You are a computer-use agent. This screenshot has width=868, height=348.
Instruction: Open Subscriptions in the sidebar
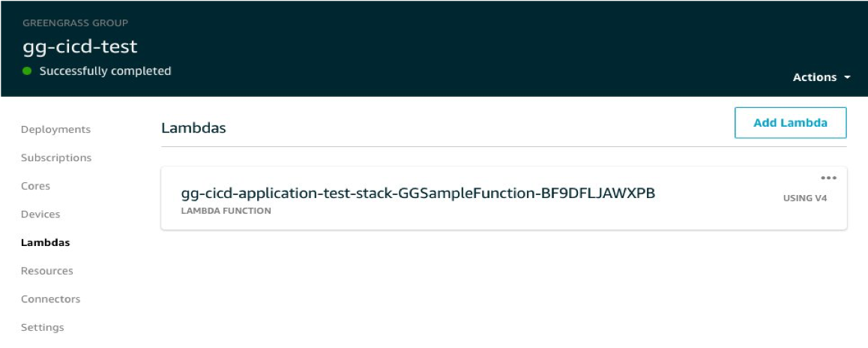point(56,158)
